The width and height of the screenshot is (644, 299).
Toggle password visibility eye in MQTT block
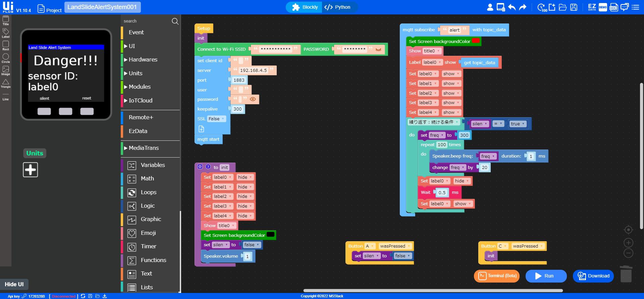[x=253, y=99]
